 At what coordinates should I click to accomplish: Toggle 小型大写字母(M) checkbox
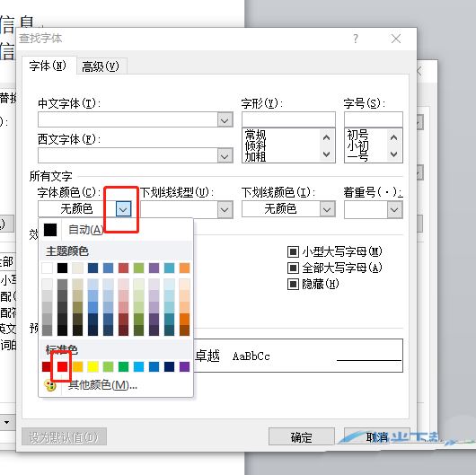point(293,251)
